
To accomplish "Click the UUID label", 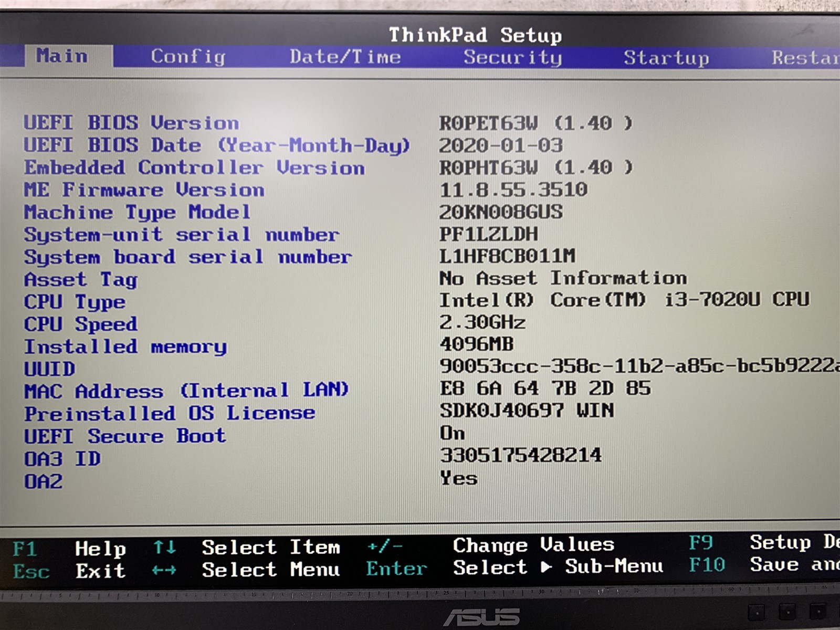I will 49,369.
